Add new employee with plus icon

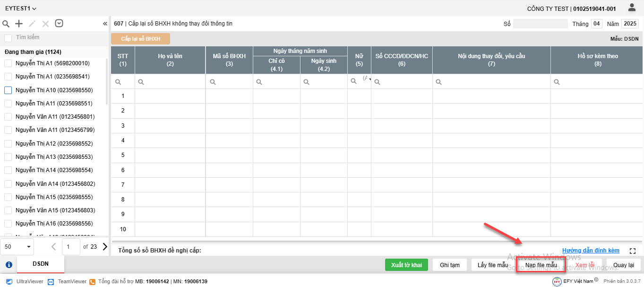[19, 24]
